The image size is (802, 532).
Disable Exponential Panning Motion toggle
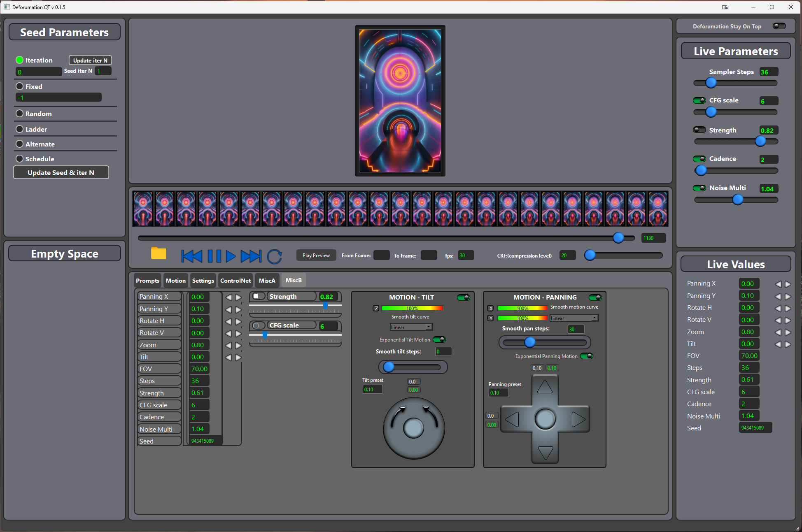[x=587, y=356]
